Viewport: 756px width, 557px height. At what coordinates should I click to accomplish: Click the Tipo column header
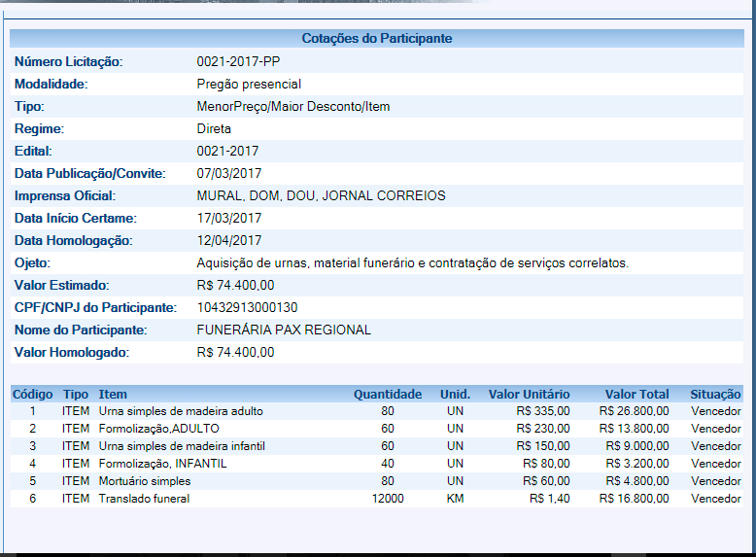point(76,395)
